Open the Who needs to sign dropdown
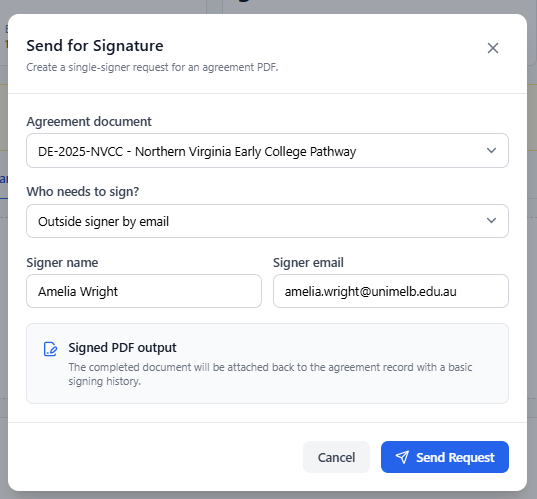537x499 pixels. (267, 221)
